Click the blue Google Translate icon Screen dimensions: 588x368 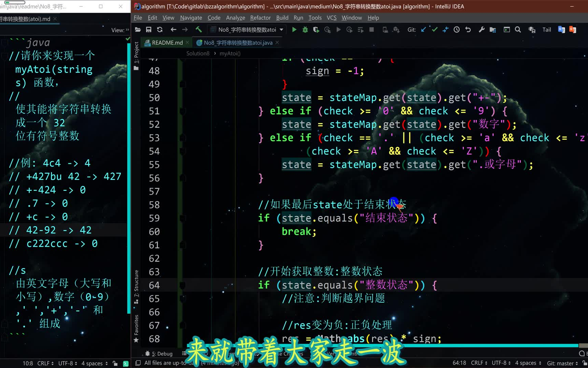[561, 30]
